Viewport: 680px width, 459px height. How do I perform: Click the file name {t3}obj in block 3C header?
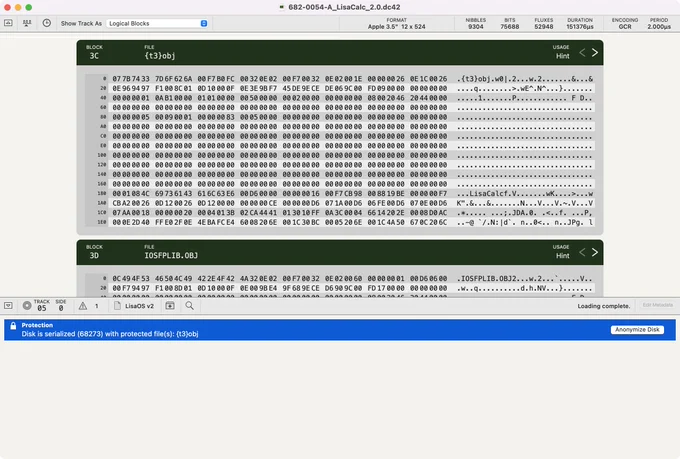pyautogui.click(x=160, y=56)
